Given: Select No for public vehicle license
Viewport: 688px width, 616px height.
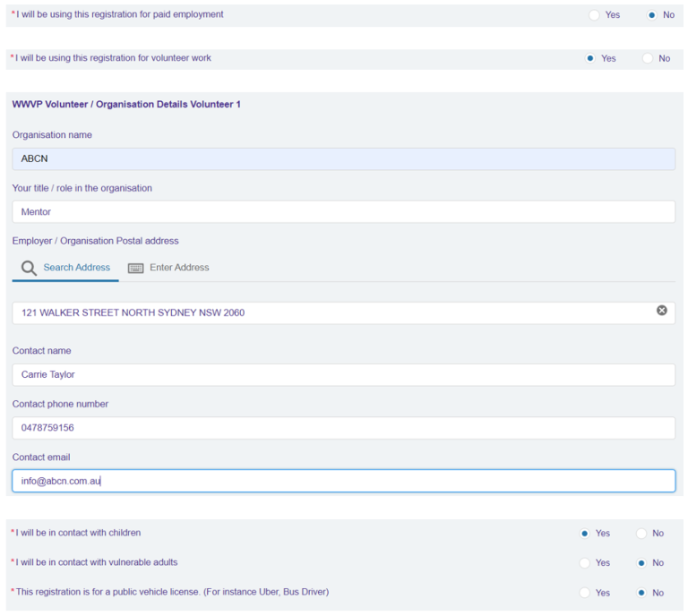Looking at the screenshot, I should (x=641, y=593).
